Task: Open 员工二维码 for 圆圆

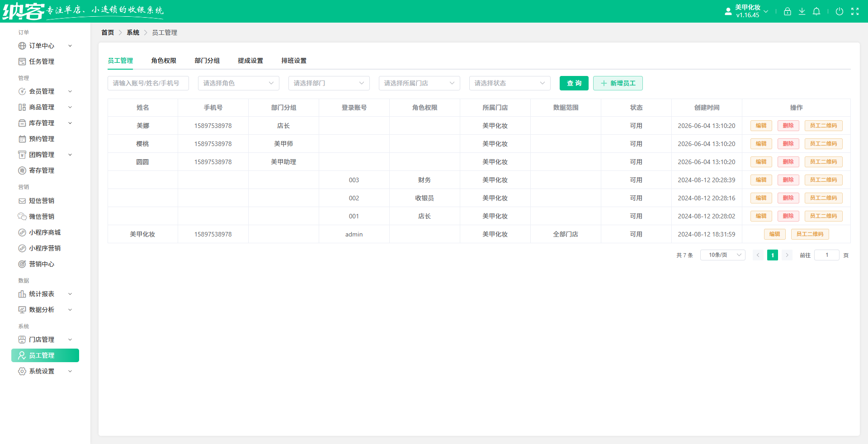Action: coord(824,162)
